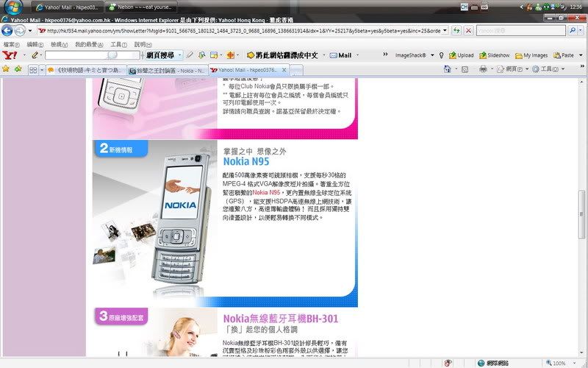Click the Yahoo! Y! toolbar logo
Viewport: 588px width, 368px height.
10,55
